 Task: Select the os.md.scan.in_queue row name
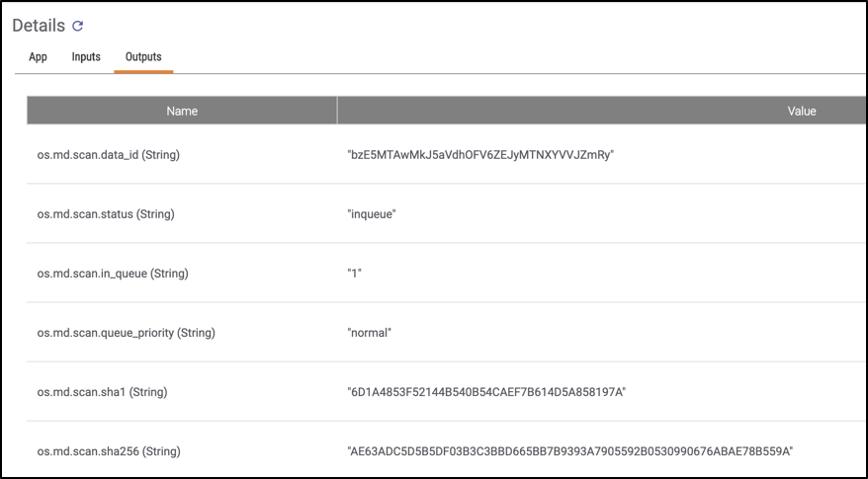coord(113,274)
